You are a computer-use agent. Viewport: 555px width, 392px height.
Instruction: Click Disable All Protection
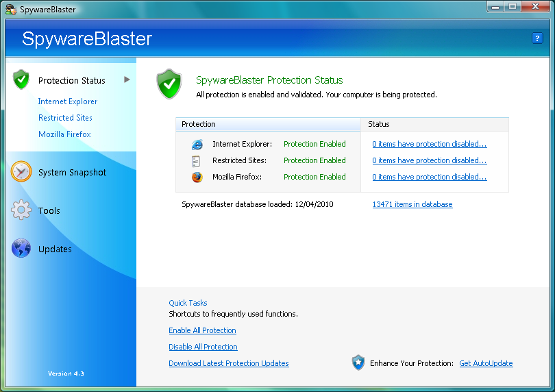203,347
